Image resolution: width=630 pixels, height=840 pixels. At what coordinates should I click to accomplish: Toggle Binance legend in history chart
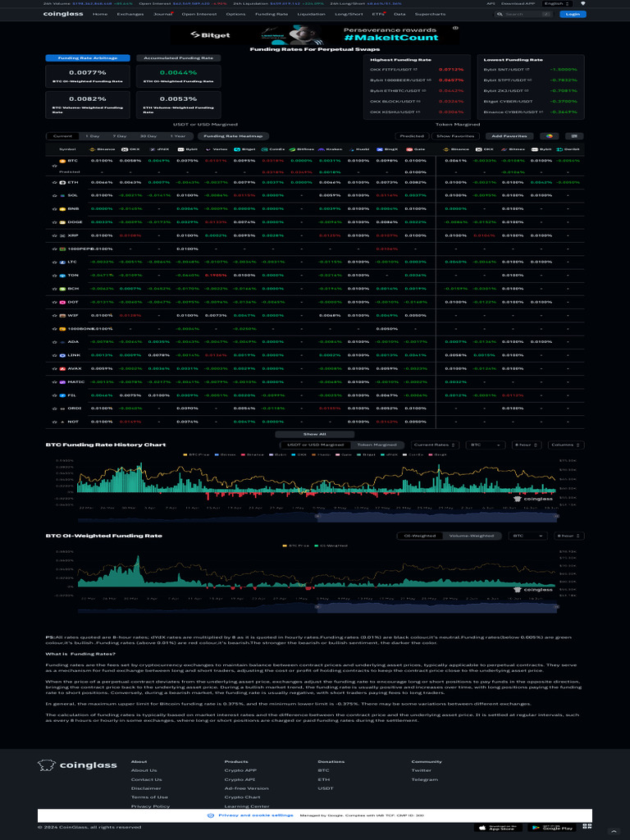click(x=253, y=454)
